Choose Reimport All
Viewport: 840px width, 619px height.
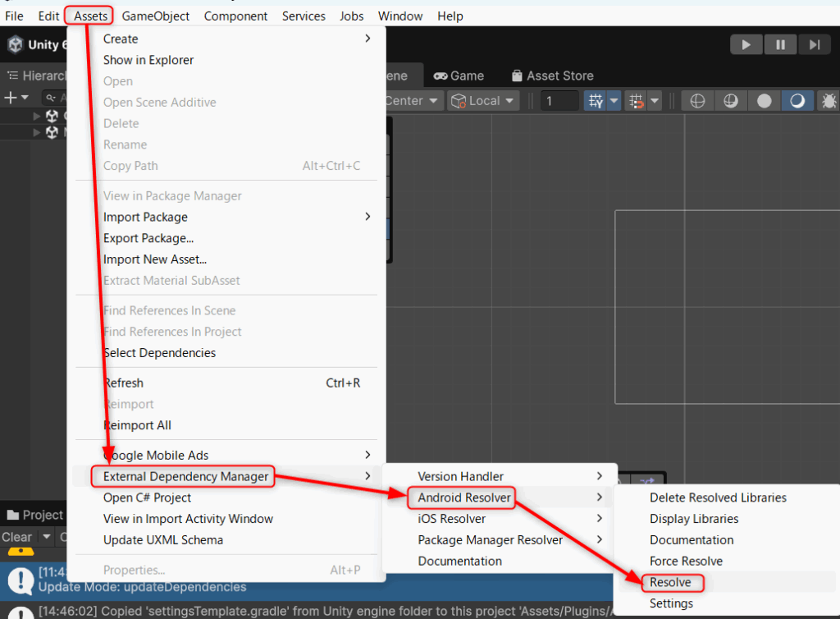pyautogui.click(x=226, y=425)
